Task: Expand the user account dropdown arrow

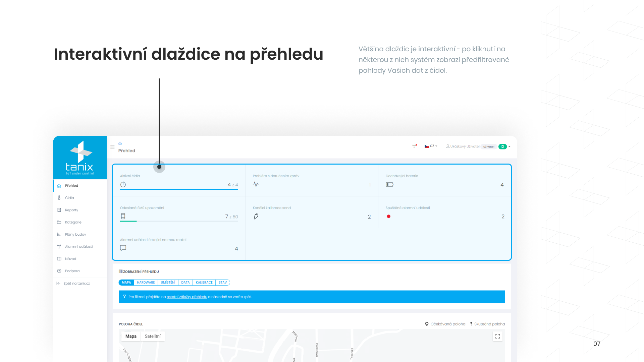Action: pyautogui.click(x=509, y=146)
